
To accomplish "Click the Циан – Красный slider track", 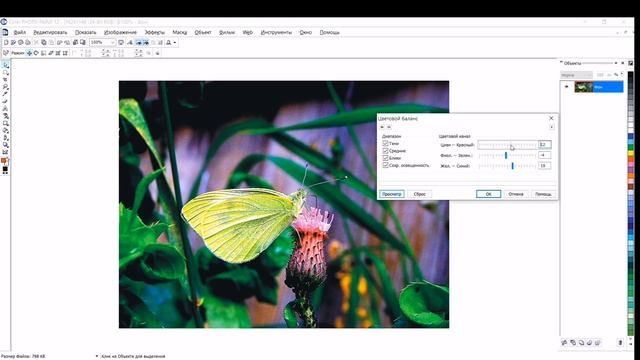I will point(507,144).
